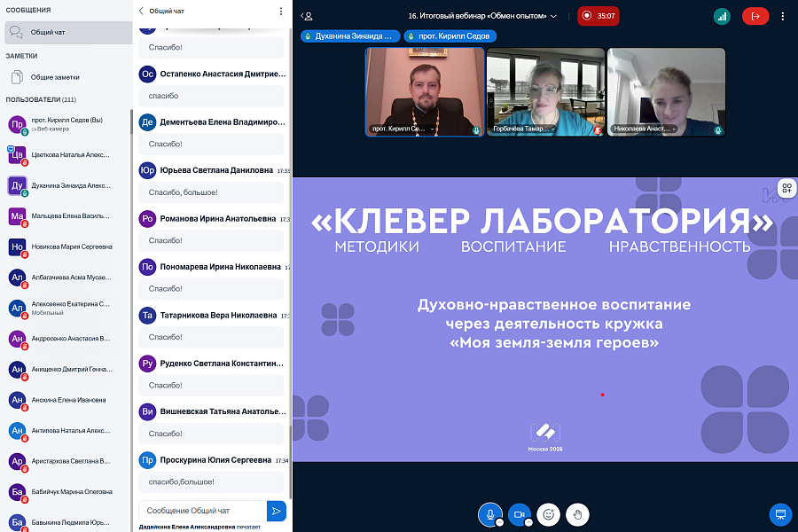Click Анищенко Дмитрий avatar icon
Viewport: 798px width, 532px height.
18,369
